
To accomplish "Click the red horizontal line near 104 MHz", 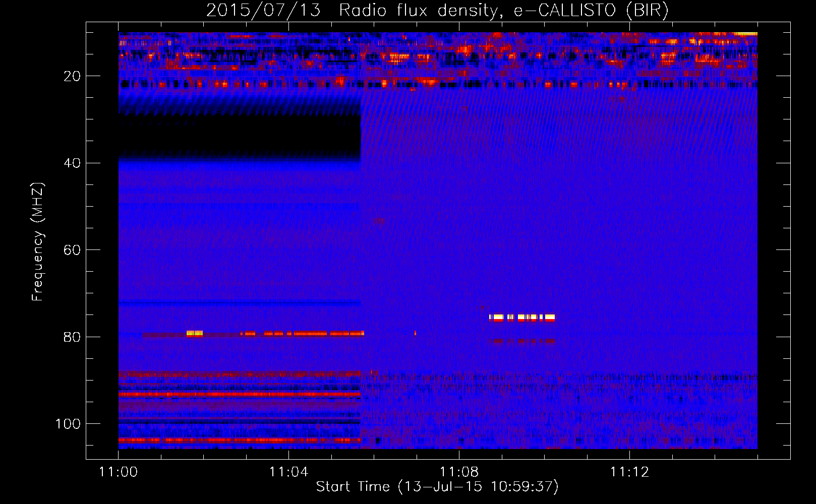I will 240,440.
